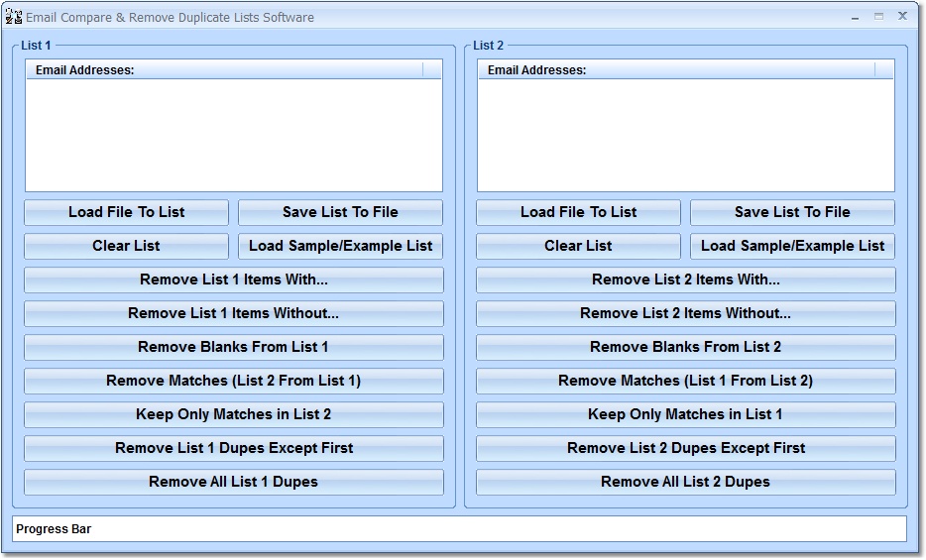Image resolution: width=926 pixels, height=560 pixels.
Task: Click Keep Only Matches in List 1
Action: tap(686, 414)
